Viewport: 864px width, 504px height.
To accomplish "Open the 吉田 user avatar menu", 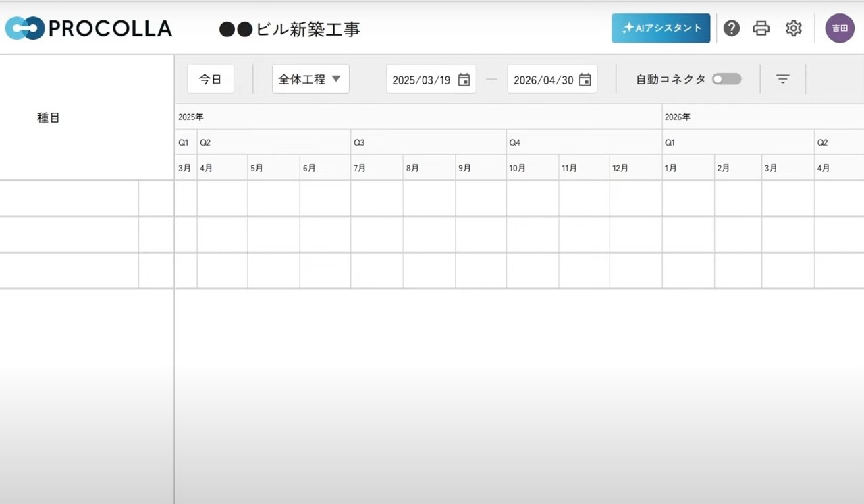I will 840,28.
